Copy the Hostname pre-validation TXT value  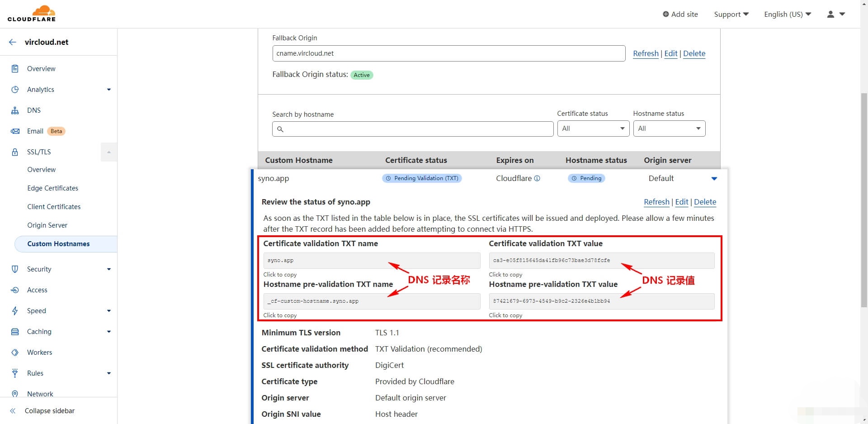pos(601,301)
